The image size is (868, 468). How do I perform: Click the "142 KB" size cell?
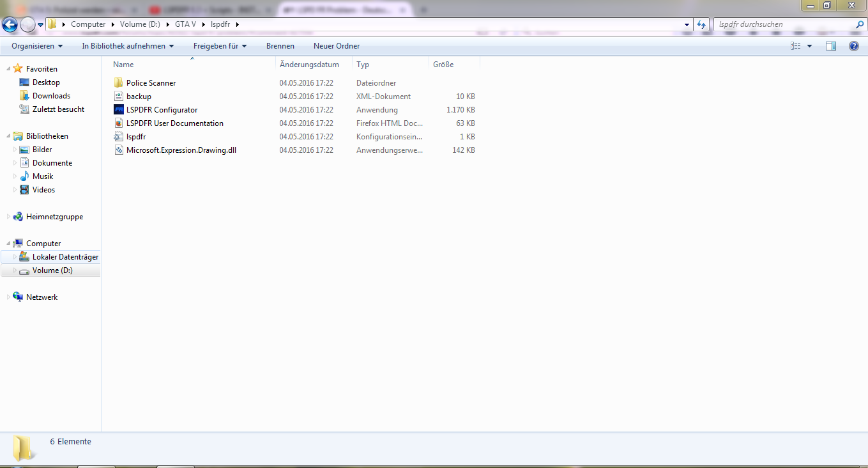click(x=463, y=150)
